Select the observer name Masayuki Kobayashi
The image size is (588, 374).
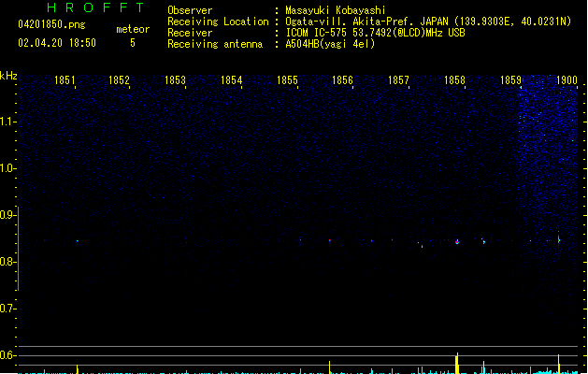pyautogui.click(x=336, y=10)
